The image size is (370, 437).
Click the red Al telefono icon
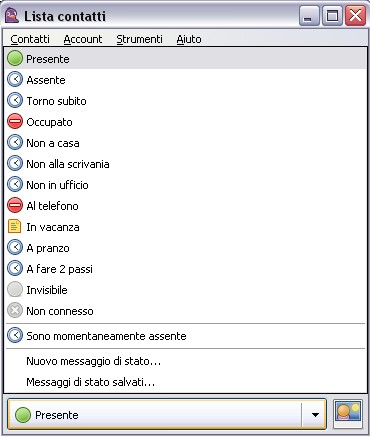pos(15,206)
